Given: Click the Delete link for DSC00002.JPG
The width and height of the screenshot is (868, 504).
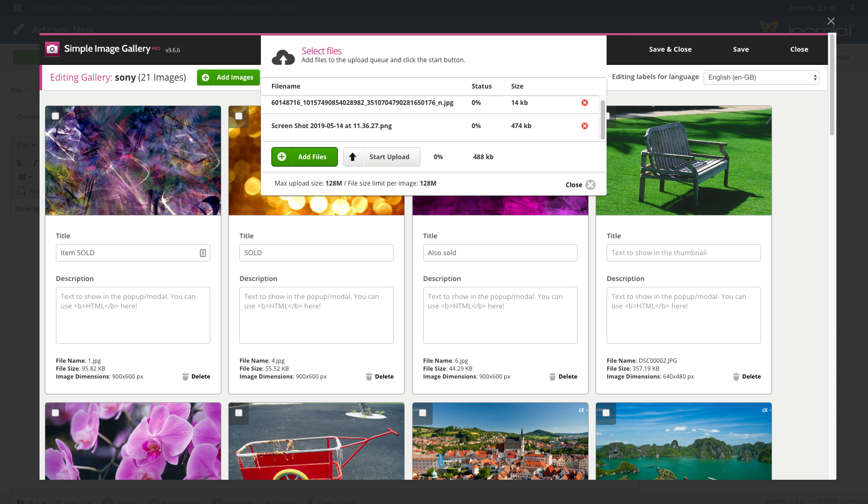Looking at the screenshot, I should (752, 376).
